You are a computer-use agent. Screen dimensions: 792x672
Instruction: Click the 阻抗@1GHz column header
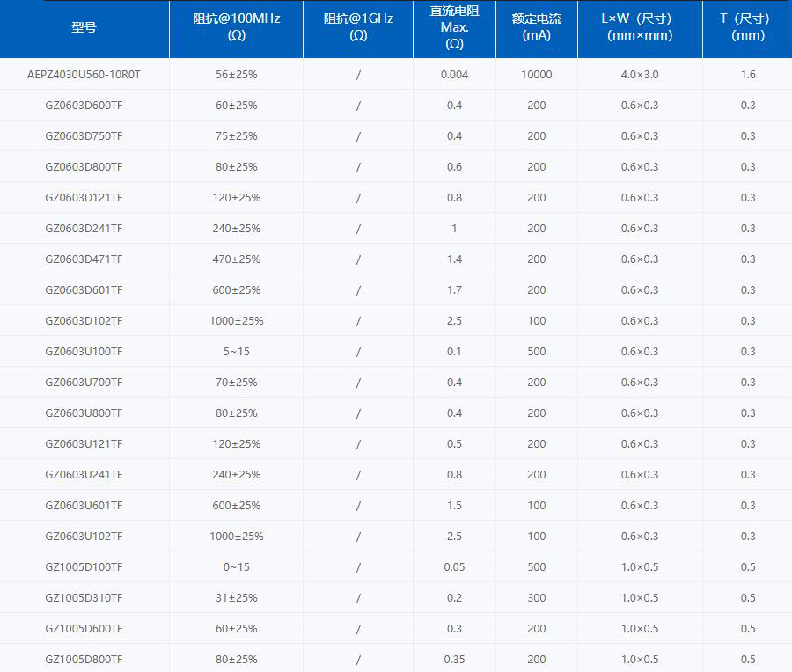[x=358, y=27]
